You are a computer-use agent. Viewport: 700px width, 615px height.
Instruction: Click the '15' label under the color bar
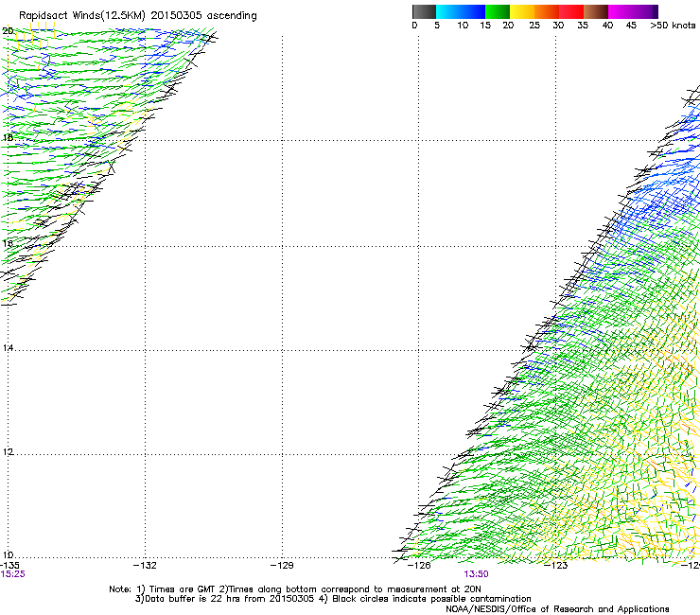tap(485, 26)
